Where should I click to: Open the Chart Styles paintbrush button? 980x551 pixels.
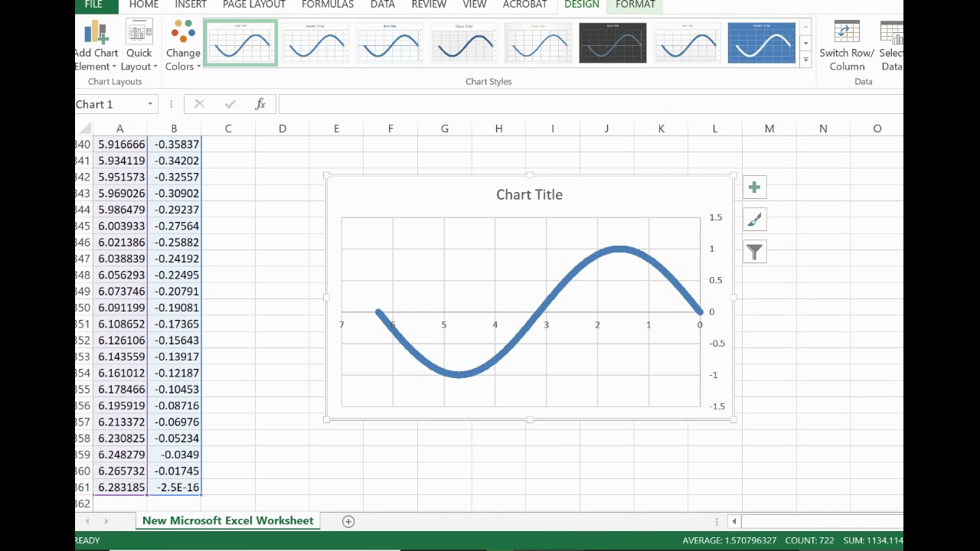tap(754, 220)
